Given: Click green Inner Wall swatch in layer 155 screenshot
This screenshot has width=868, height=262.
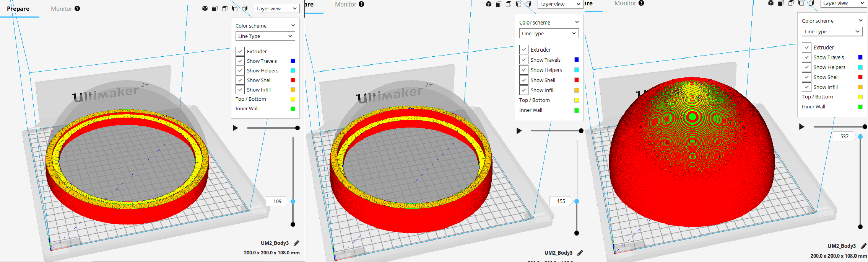Looking at the screenshot, I should [x=577, y=110].
